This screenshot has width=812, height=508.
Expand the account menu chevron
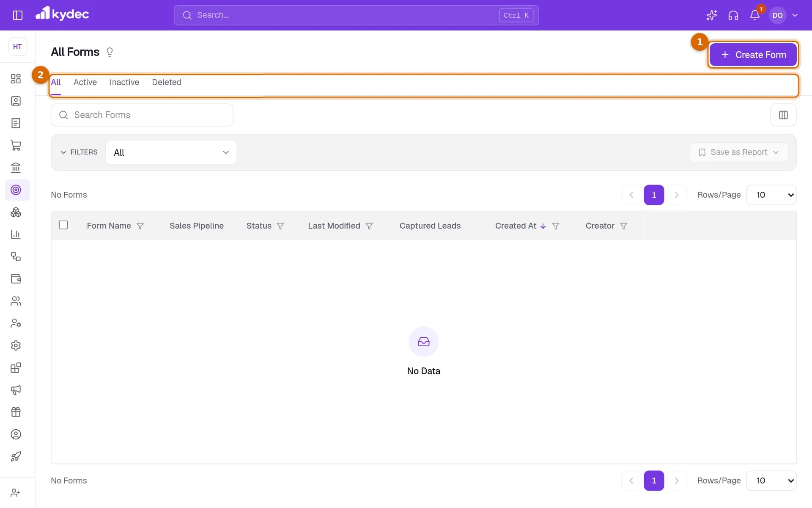(795, 15)
